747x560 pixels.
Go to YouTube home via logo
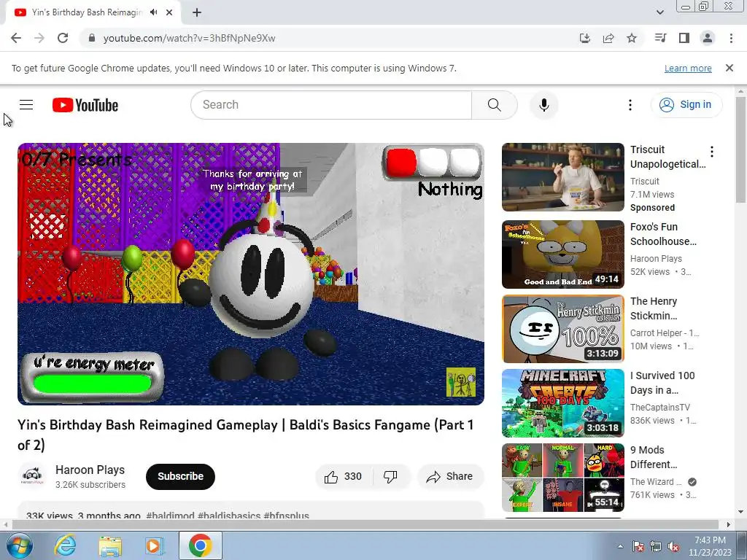pyautogui.click(x=85, y=105)
